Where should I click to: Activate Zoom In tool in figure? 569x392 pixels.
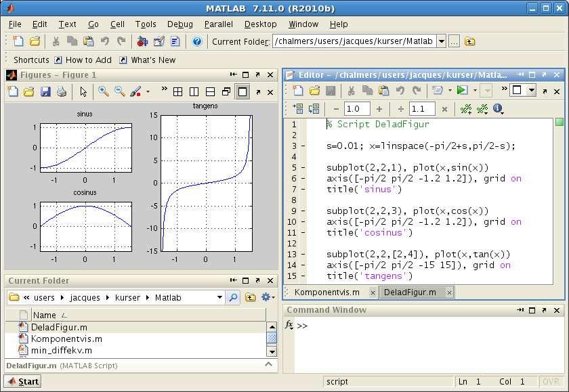(104, 91)
